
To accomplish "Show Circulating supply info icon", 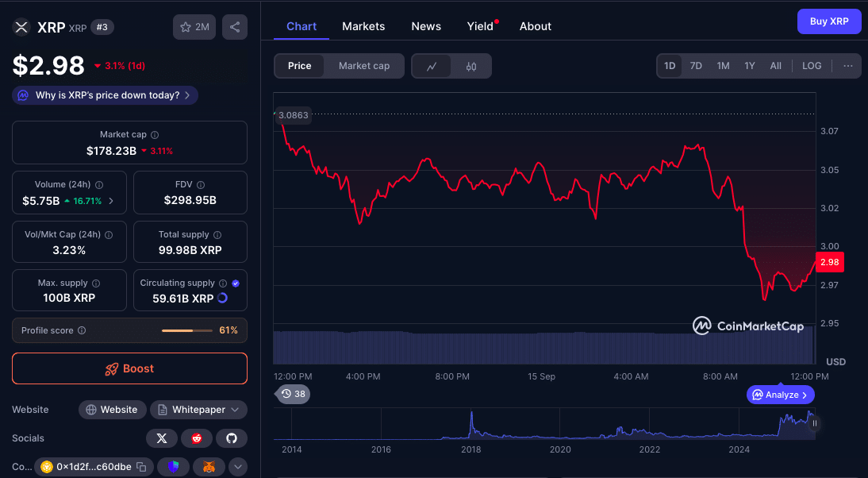I will pos(222,283).
